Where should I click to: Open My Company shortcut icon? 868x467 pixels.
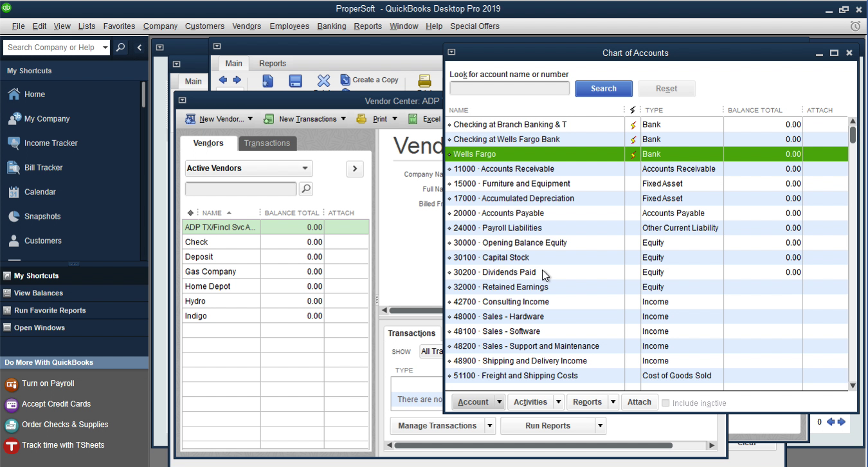(x=14, y=118)
